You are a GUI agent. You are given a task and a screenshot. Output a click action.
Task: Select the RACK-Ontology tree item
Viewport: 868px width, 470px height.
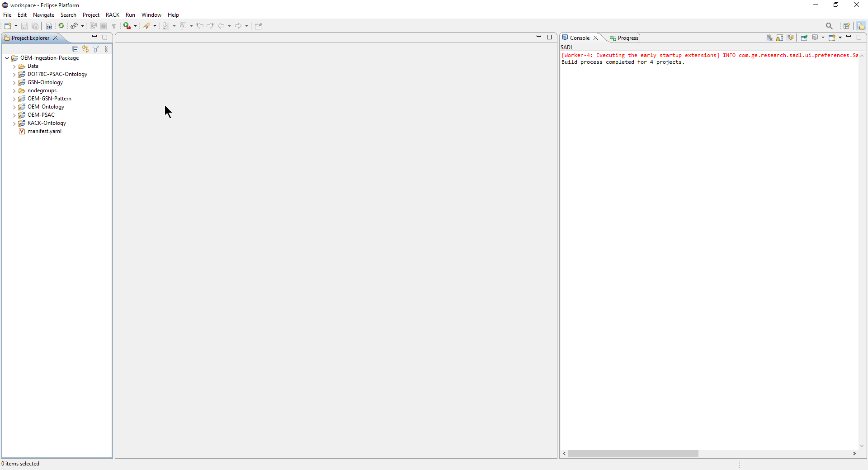(47, 123)
